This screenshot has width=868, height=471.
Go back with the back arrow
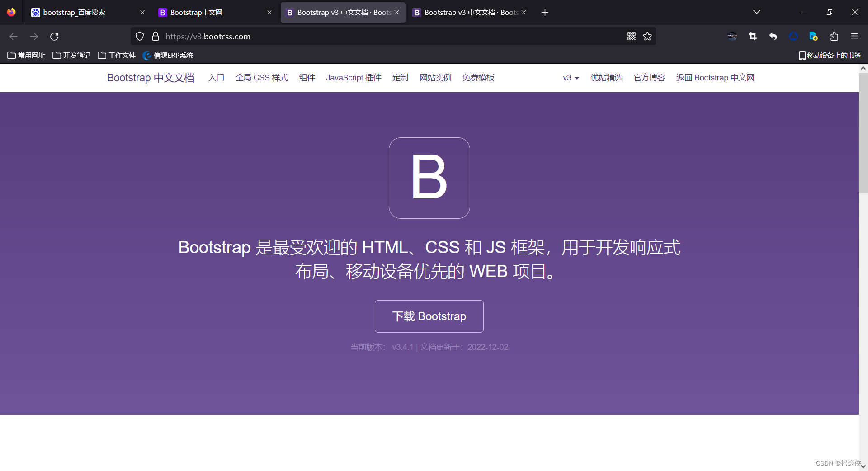click(14, 36)
